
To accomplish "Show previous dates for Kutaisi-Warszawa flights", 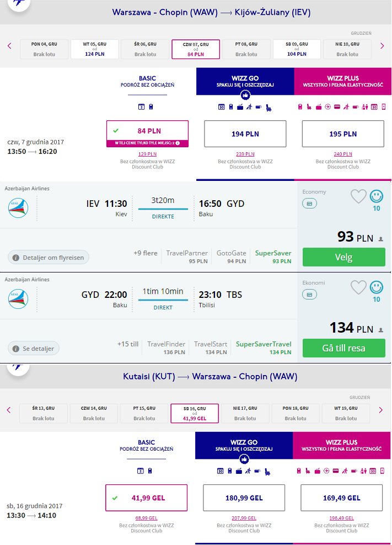I will pyautogui.click(x=9, y=410).
